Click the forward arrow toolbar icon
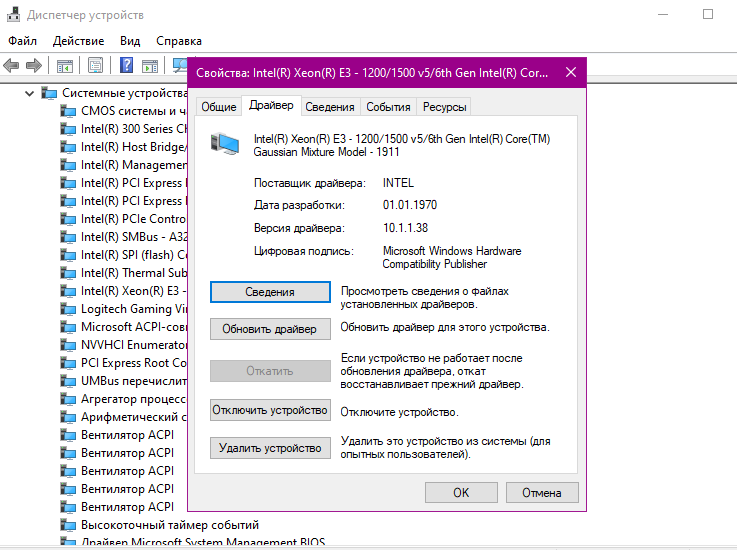Screen dimensions: 737x550 click(34, 65)
